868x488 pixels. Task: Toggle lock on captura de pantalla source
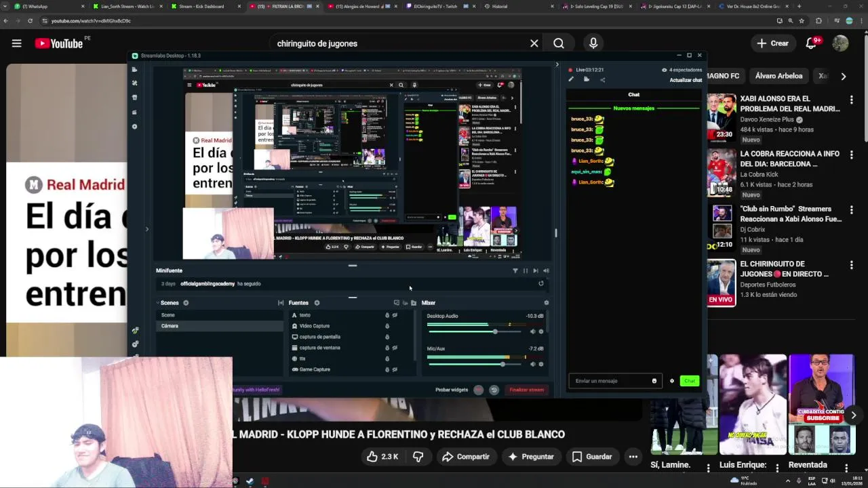pos(387,337)
